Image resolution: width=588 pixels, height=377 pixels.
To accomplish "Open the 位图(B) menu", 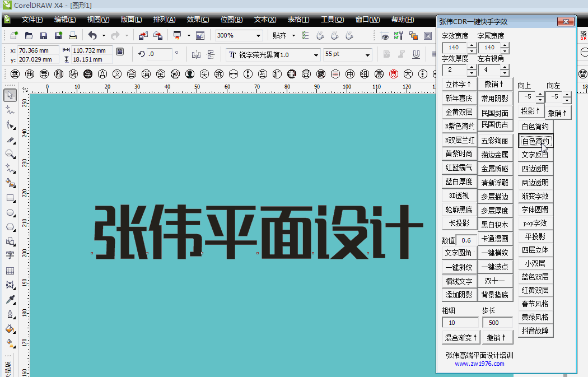I will (231, 20).
